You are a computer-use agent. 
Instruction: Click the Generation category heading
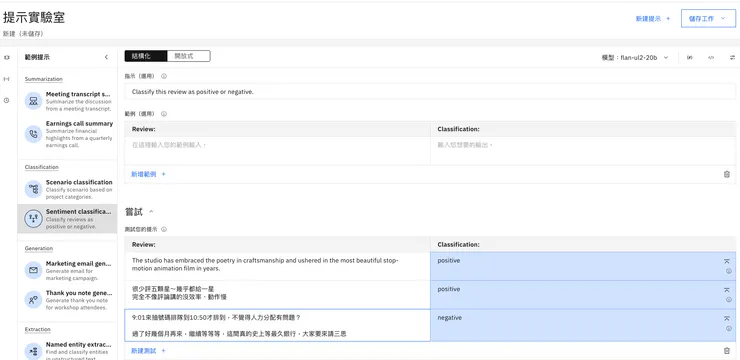(39, 249)
